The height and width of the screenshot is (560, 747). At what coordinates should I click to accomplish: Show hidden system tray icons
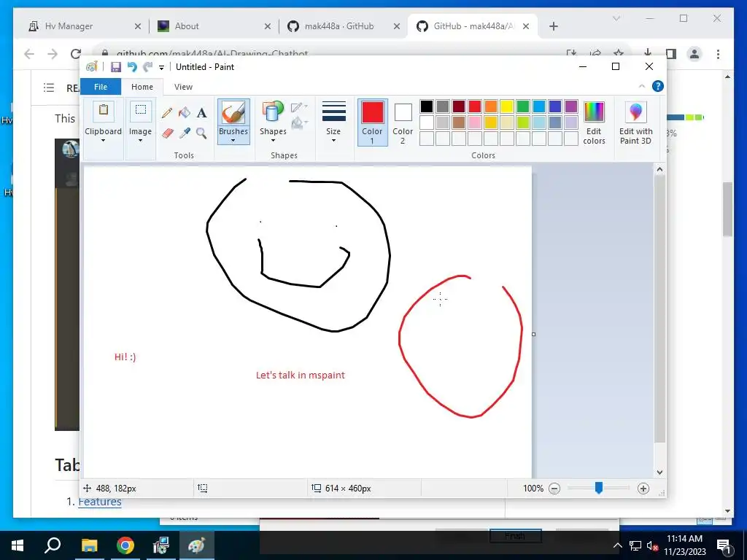tap(617, 545)
